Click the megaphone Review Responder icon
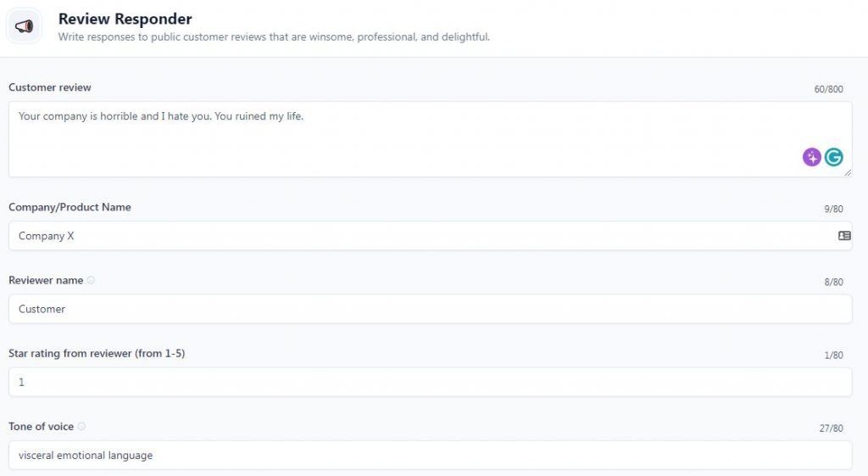The width and height of the screenshot is (868, 476). [24, 26]
